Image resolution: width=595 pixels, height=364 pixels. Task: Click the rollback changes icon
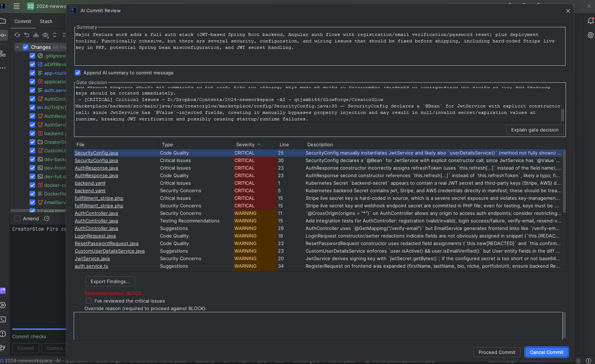pyautogui.click(x=27, y=35)
